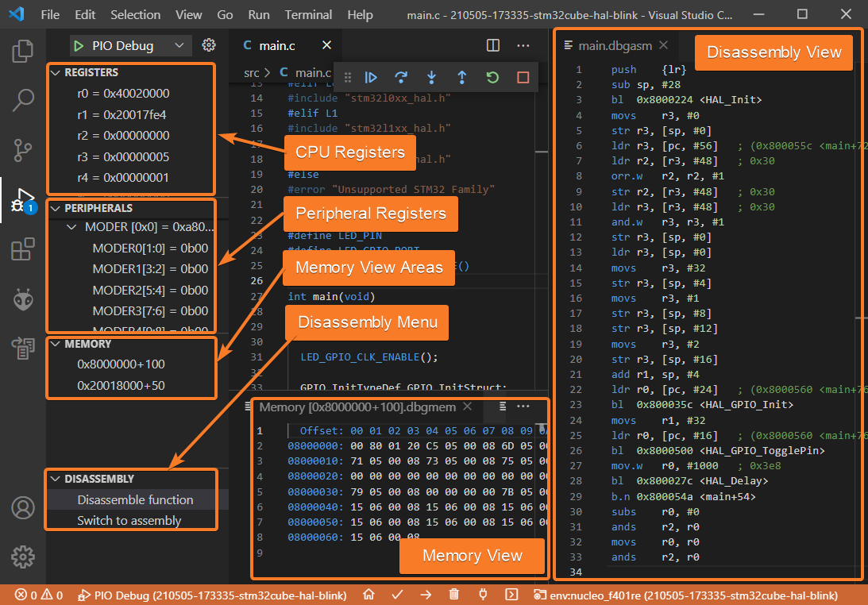Open the PlatformIO alien-head view
868x605 pixels.
(x=23, y=299)
